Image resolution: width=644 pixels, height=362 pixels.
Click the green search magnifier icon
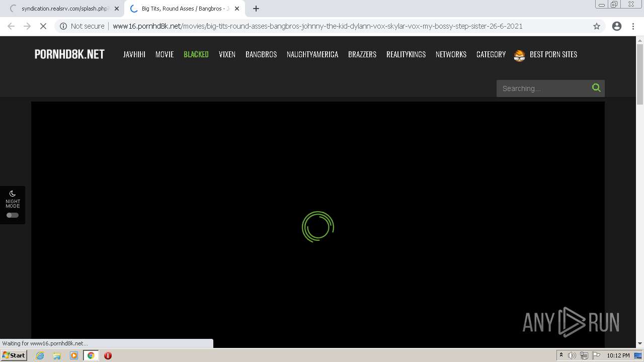click(x=596, y=88)
